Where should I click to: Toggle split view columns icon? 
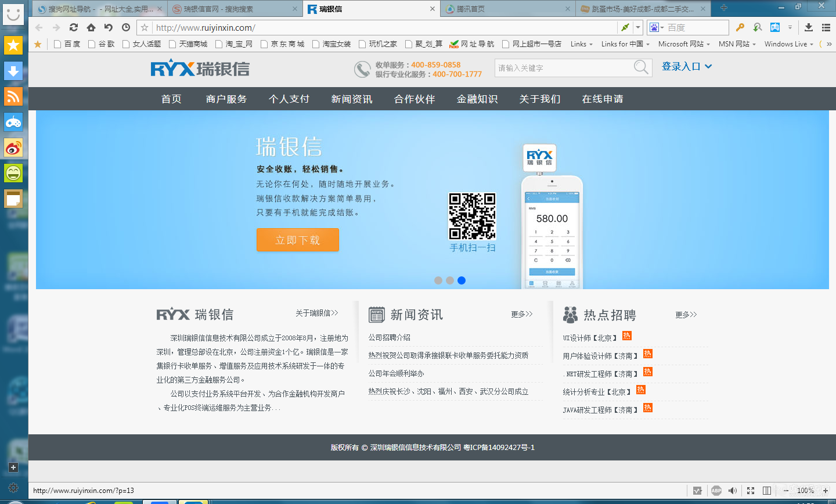click(x=767, y=491)
